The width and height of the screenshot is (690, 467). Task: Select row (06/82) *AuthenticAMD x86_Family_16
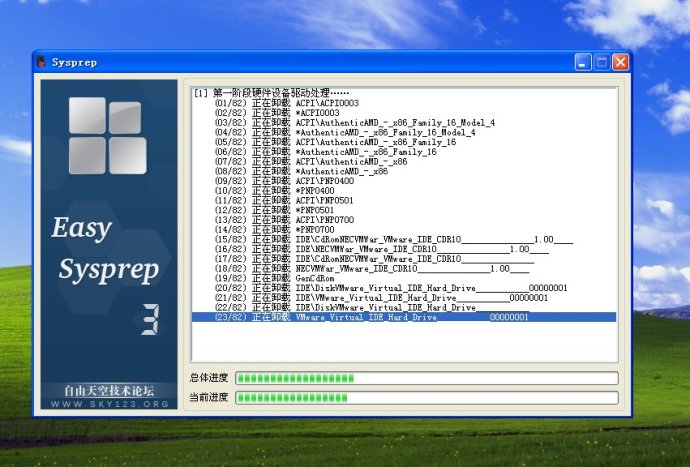(x=404, y=151)
